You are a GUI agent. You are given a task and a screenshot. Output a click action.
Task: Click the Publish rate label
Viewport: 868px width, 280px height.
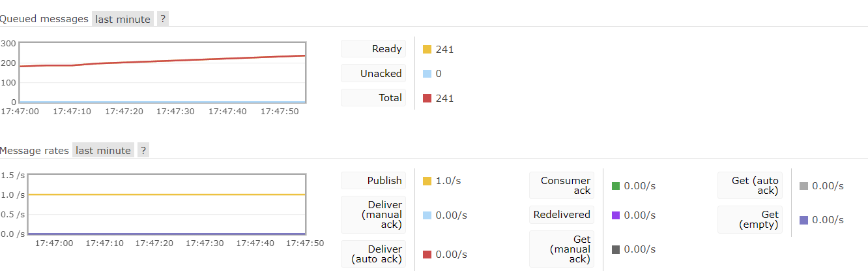[x=373, y=181]
